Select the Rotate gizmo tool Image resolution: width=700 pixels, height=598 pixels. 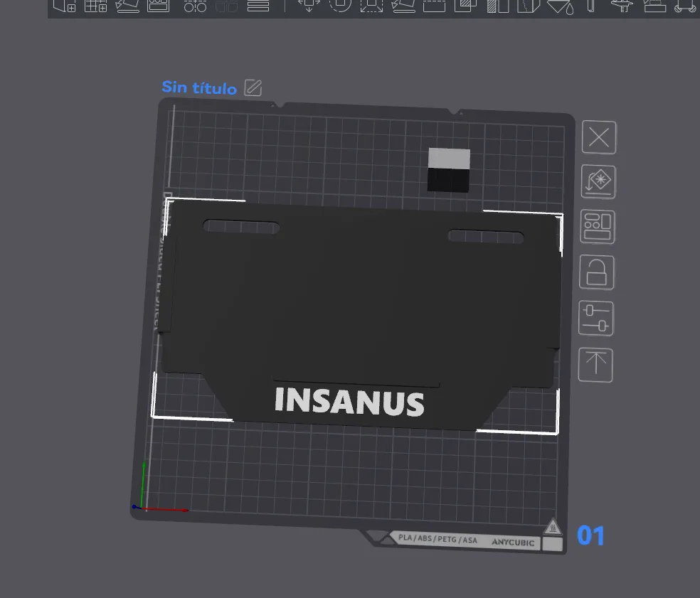(340, 6)
